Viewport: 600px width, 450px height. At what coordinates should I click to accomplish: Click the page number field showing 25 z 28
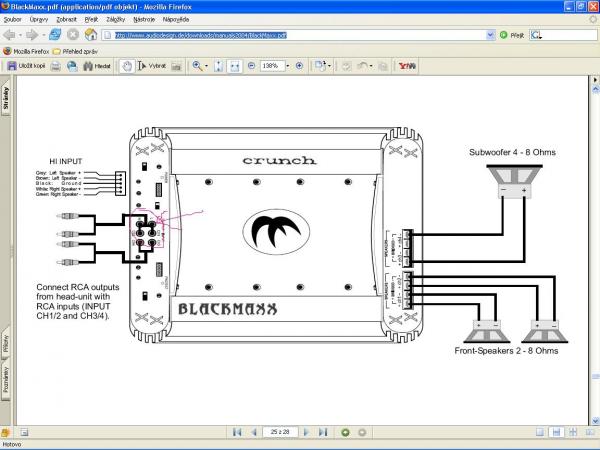(x=281, y=432)
